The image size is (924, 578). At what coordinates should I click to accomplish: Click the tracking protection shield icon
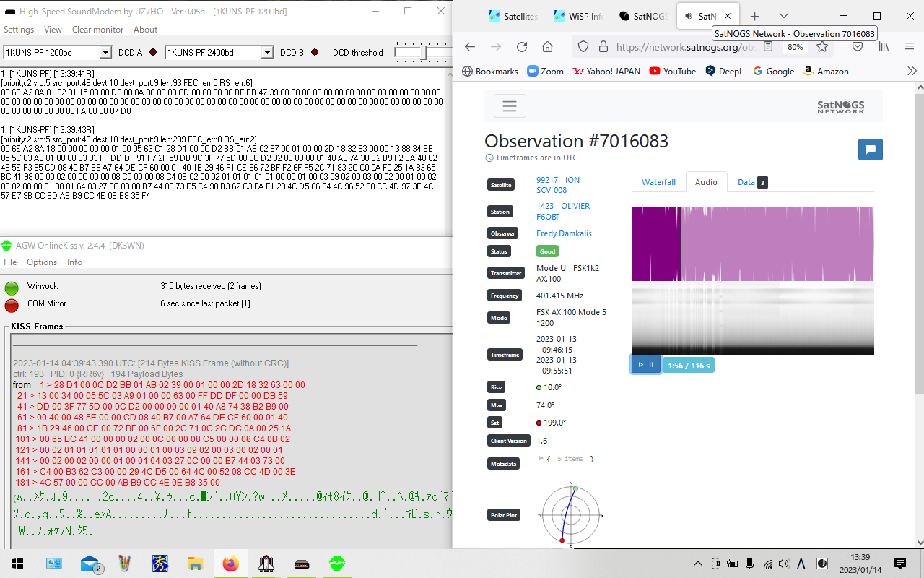[584, 47]
